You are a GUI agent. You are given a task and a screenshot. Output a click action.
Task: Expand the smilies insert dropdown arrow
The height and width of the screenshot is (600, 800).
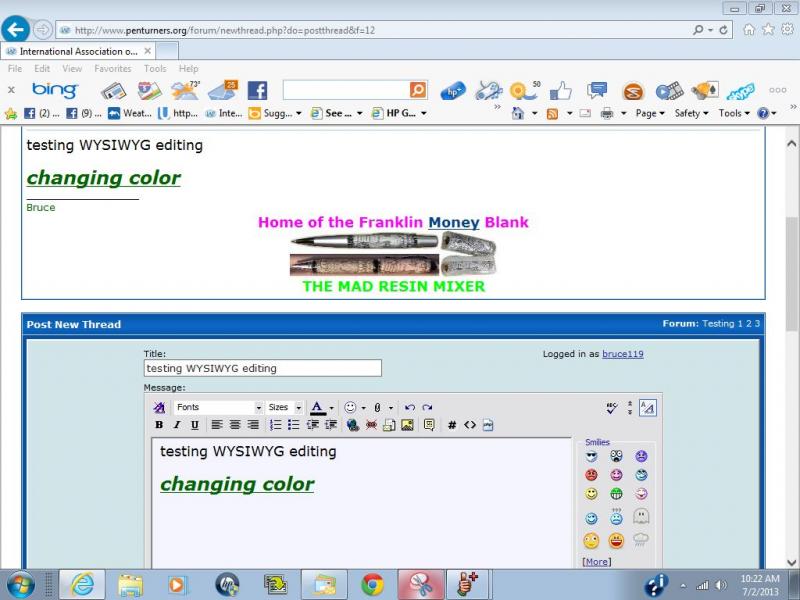tap(362, 408)
